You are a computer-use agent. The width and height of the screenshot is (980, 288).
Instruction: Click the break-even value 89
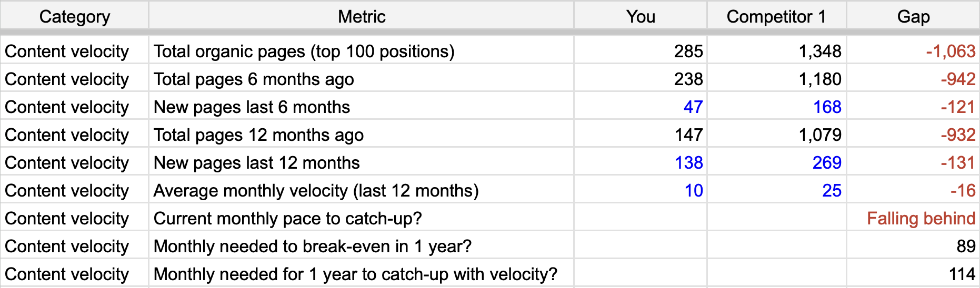(966, 246)
